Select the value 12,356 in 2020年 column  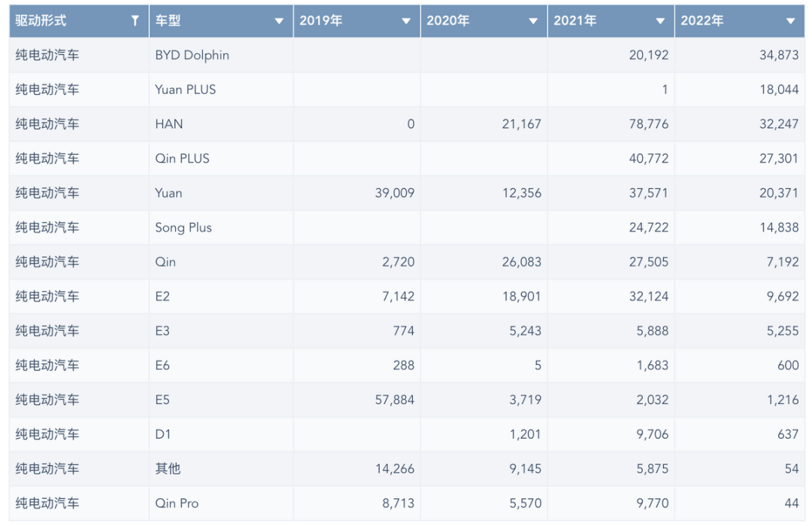(x=522, y=193)
